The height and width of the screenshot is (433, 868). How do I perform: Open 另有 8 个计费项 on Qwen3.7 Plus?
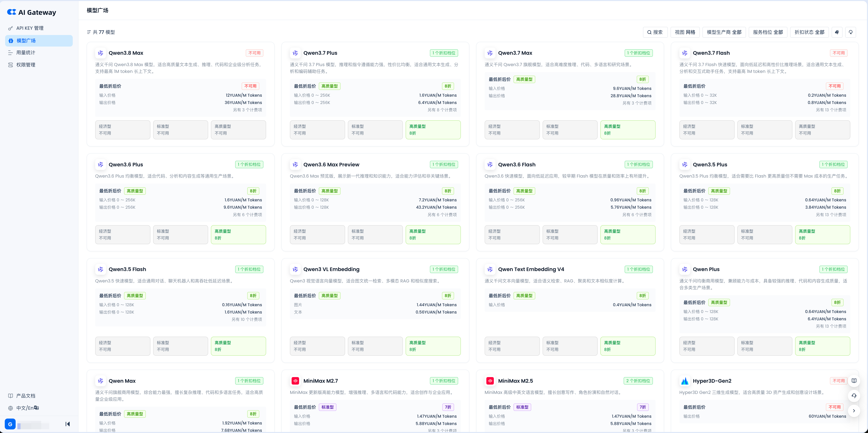tap(442, 110)
